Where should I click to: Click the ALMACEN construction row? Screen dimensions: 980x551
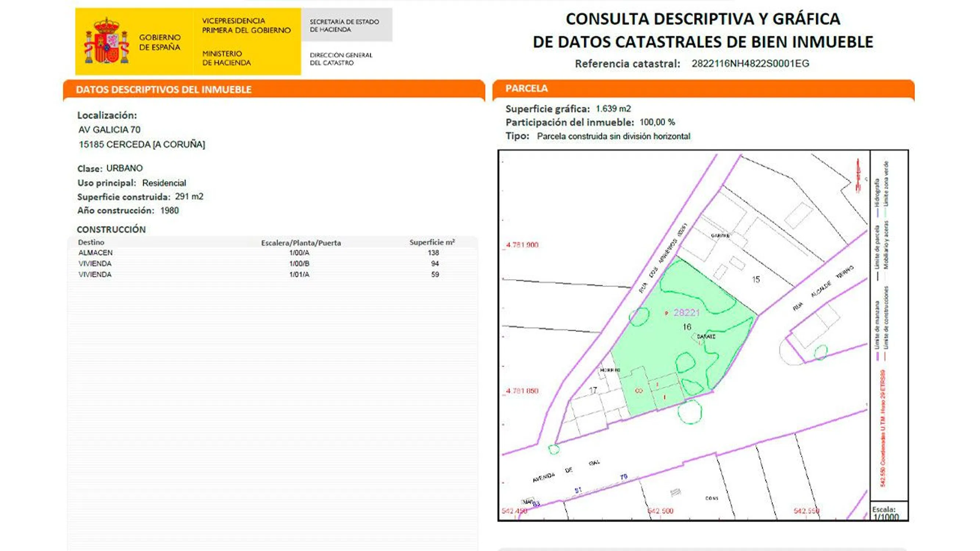coord(96,252)
